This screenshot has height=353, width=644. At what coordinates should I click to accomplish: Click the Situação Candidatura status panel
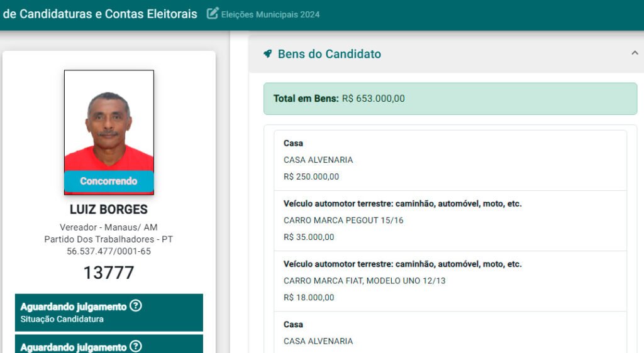point(109,313)
